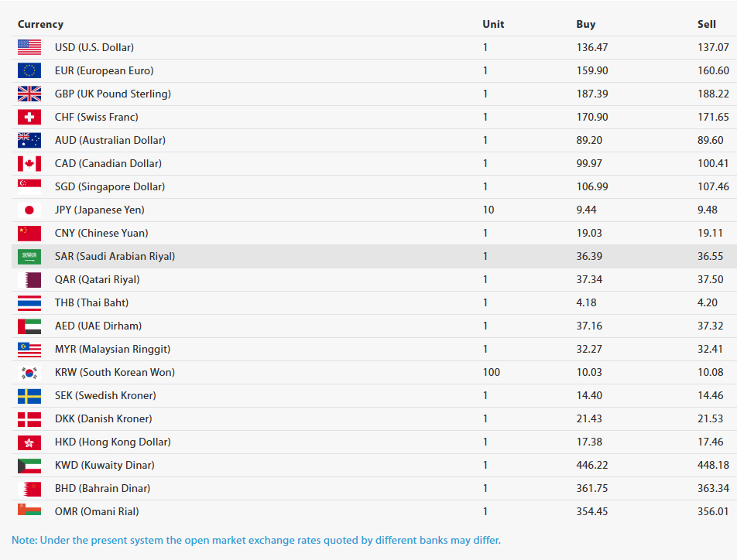Select the Omani flag icon
The width and height of the screenshot is (737, 560).
pyautogui.click(x=29, y=510)
